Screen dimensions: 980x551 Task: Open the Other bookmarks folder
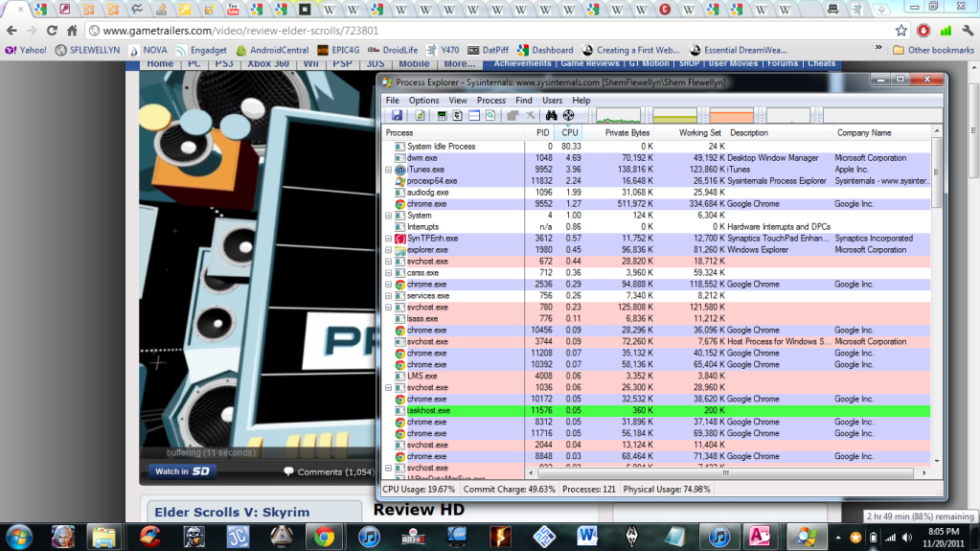click(x=934, y=50)
